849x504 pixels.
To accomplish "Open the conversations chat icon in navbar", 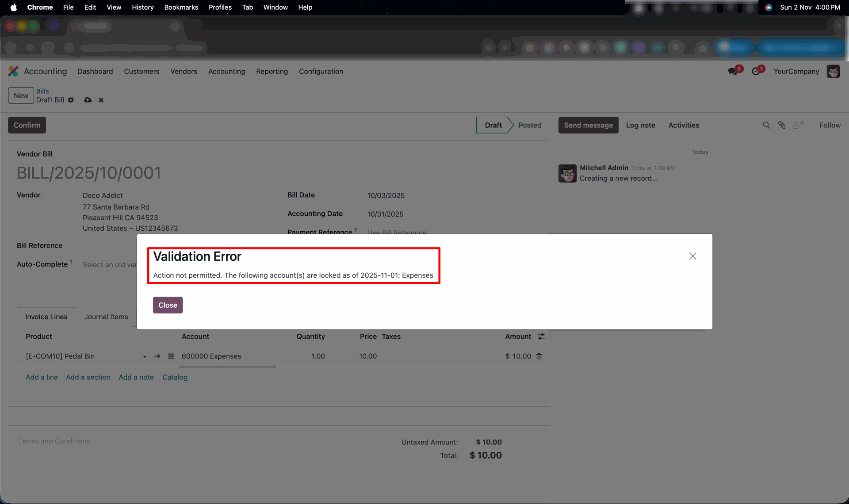I will (733, 72).
